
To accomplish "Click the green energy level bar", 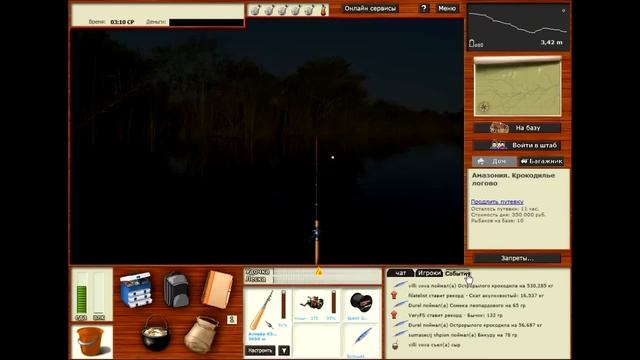I will pos(82,299).
